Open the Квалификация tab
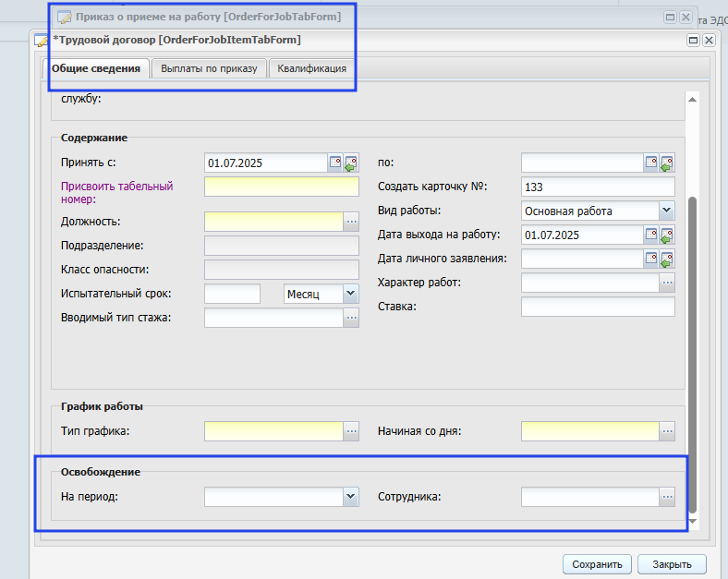 click(x=311, y=68)
